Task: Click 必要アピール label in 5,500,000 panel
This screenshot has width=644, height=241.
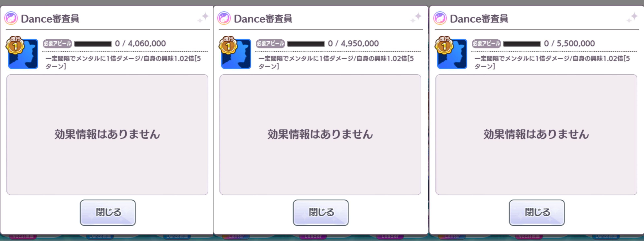Action: tap(486, 44)
